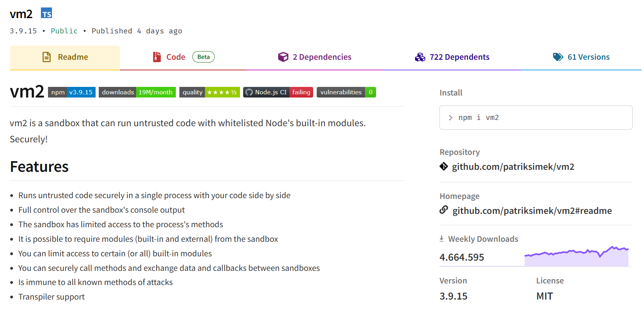This screenshot has width=644, height=309.
Task: Visit the vm2#readme homepage link
Action: click(532, 211)
